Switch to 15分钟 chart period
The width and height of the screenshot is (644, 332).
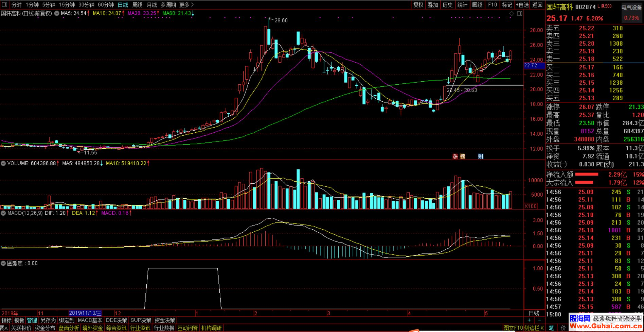point(67,5)
